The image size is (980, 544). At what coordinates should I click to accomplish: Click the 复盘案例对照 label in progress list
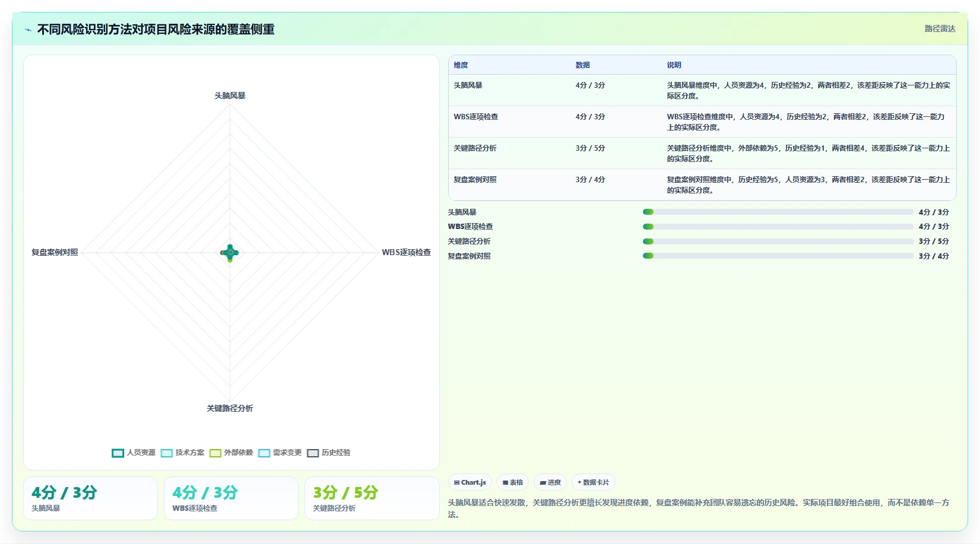(469, 256)
